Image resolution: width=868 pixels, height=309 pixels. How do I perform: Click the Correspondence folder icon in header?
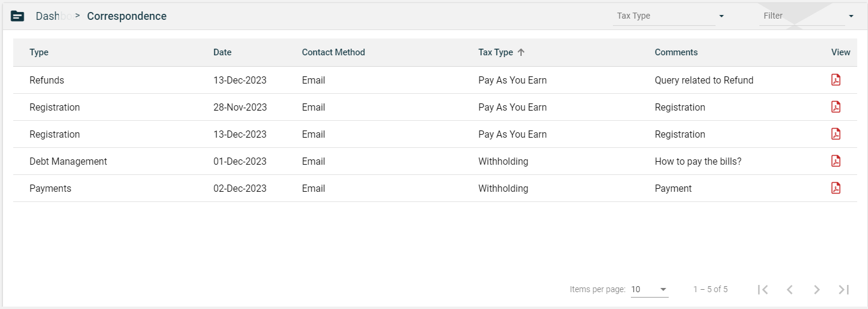pos(18,16)
